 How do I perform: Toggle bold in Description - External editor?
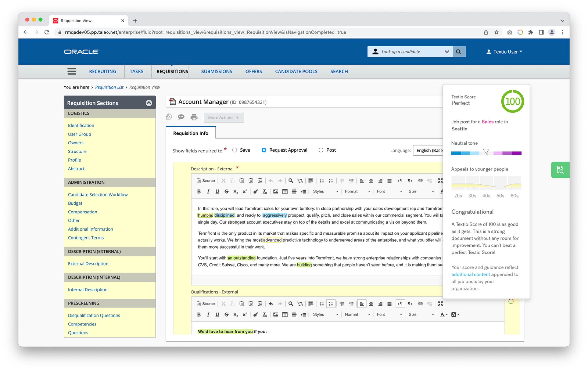coord(199,192)
